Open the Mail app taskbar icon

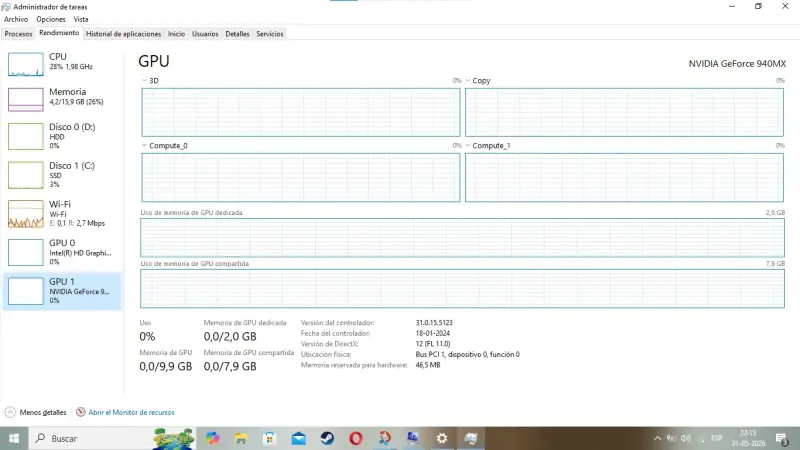[298, 438]
